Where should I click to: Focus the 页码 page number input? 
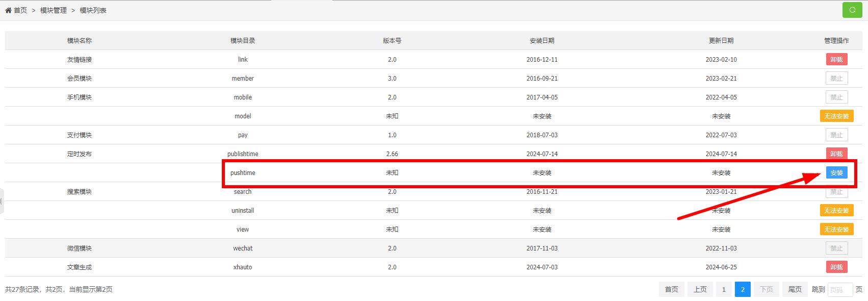(839, 290)
